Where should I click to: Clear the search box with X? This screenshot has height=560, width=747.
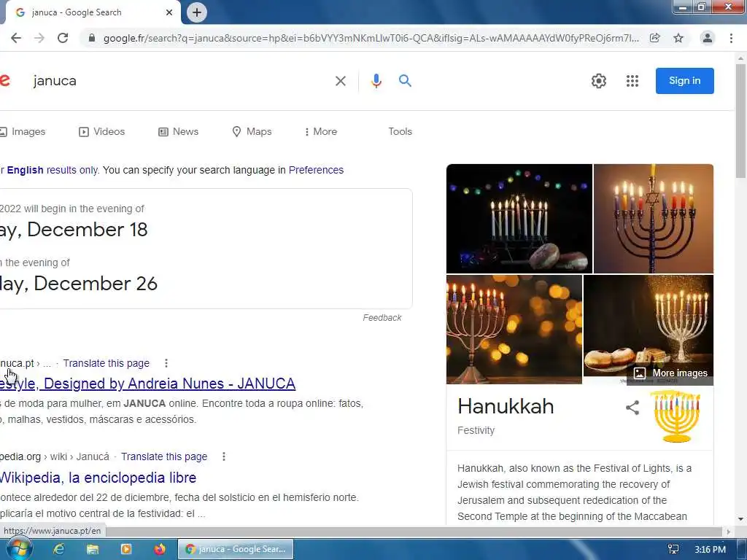(x=340, y=81)
